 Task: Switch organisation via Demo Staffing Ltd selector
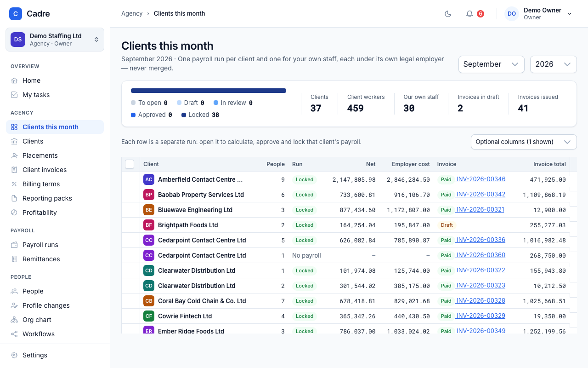55,40
